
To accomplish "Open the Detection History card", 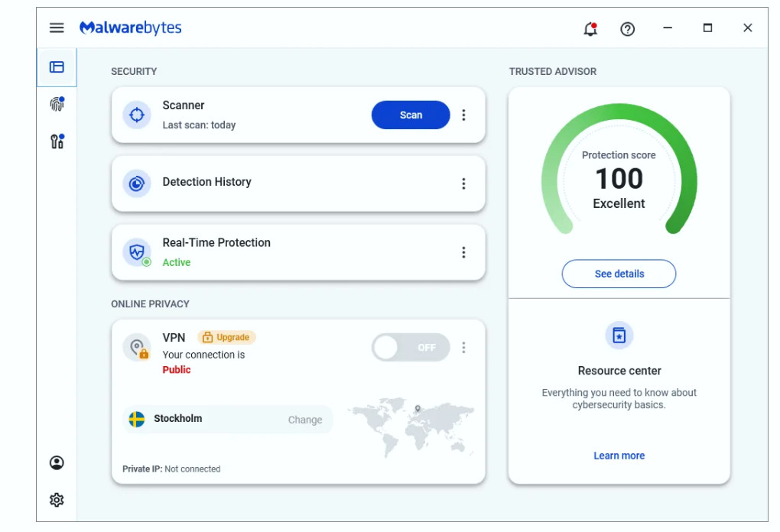I will 298,183.
